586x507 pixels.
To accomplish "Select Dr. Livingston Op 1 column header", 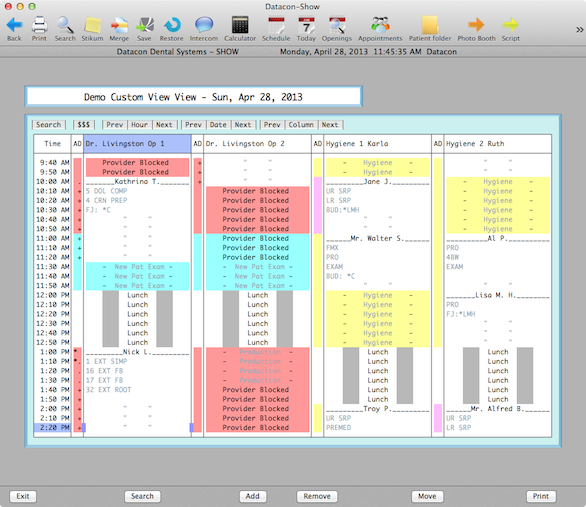I will [x=137, y=144].
